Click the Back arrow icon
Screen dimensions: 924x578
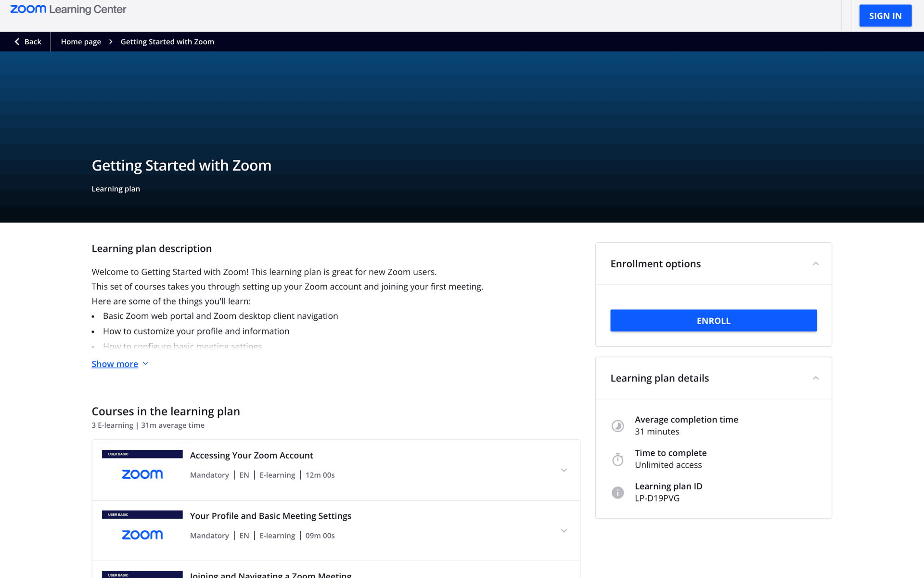[17, 42]
